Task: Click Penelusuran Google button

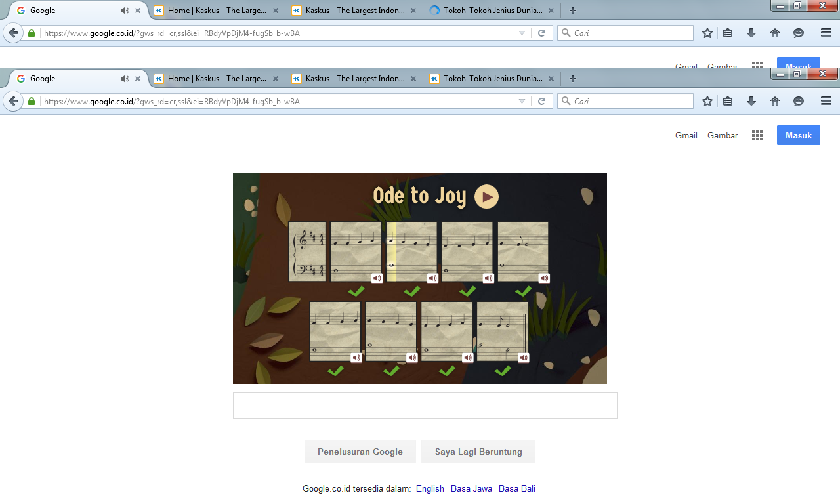Action: (x=360, y=451)
